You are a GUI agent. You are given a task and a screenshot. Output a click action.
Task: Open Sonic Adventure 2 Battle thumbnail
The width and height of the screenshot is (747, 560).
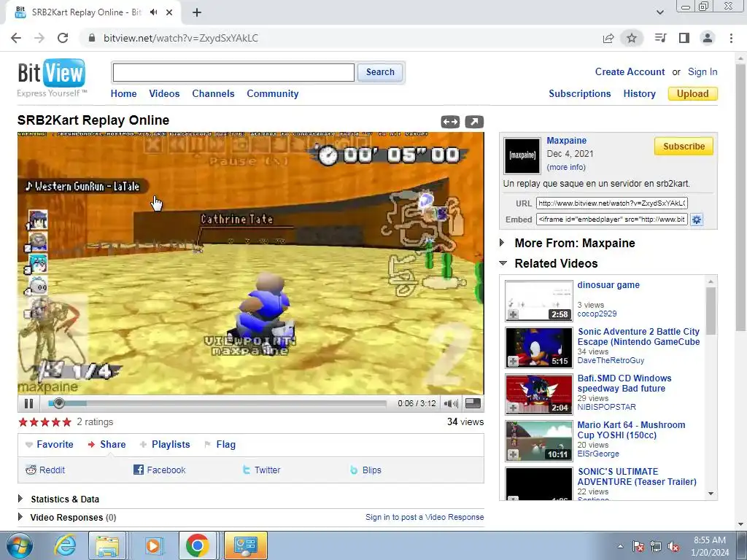(x=539, y=348)
